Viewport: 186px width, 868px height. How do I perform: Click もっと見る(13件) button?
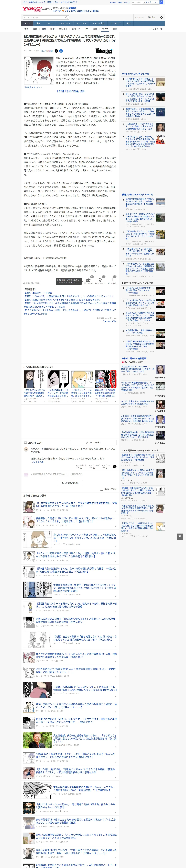tap(70, 483)
